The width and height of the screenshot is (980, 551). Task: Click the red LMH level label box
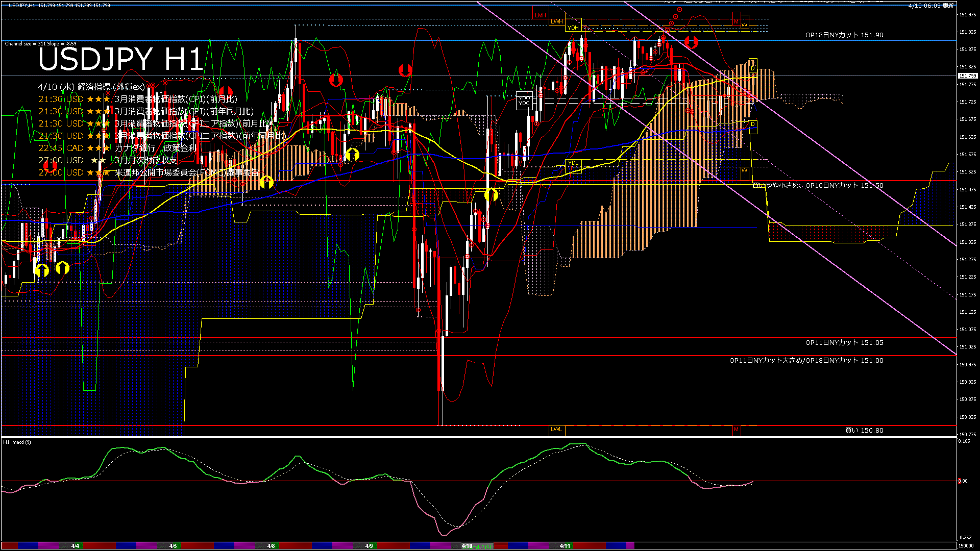pos(540,15)
